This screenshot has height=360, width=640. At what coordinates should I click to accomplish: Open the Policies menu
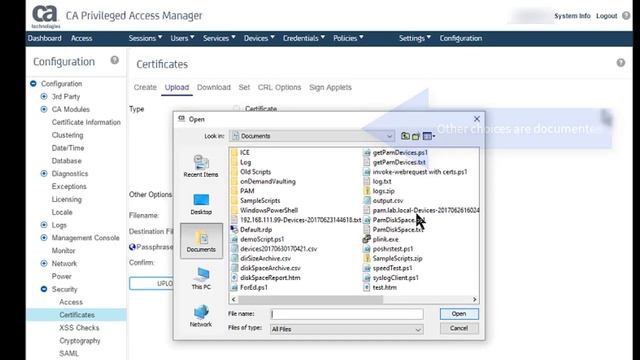[x=348, y=38]
